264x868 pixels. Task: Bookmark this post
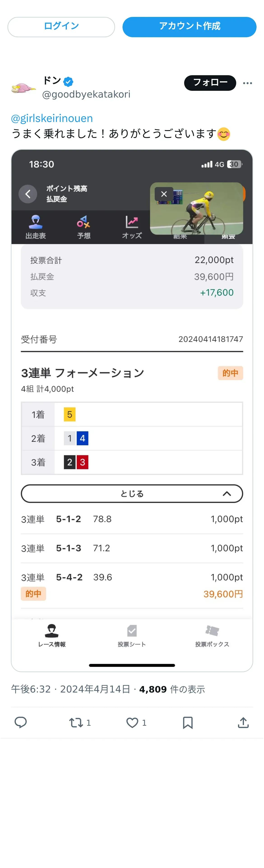pos(188,723)
